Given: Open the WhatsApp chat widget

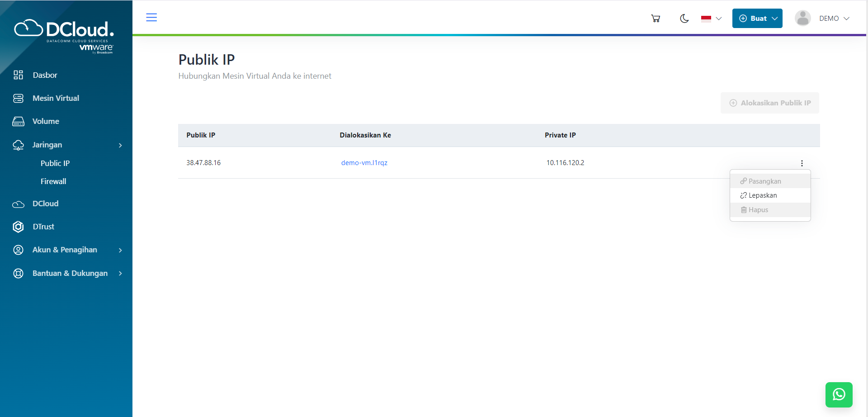Looking at the screenshot, I should point(839,394).
